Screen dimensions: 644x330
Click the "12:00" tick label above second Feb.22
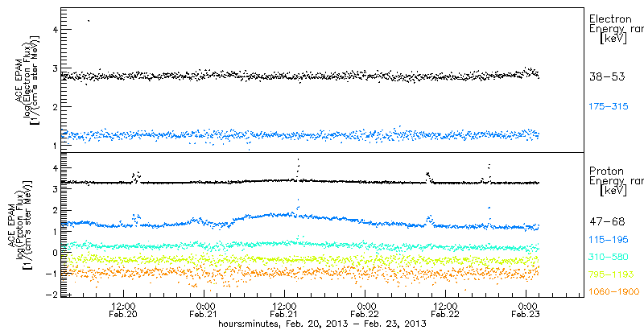[446, 307]
